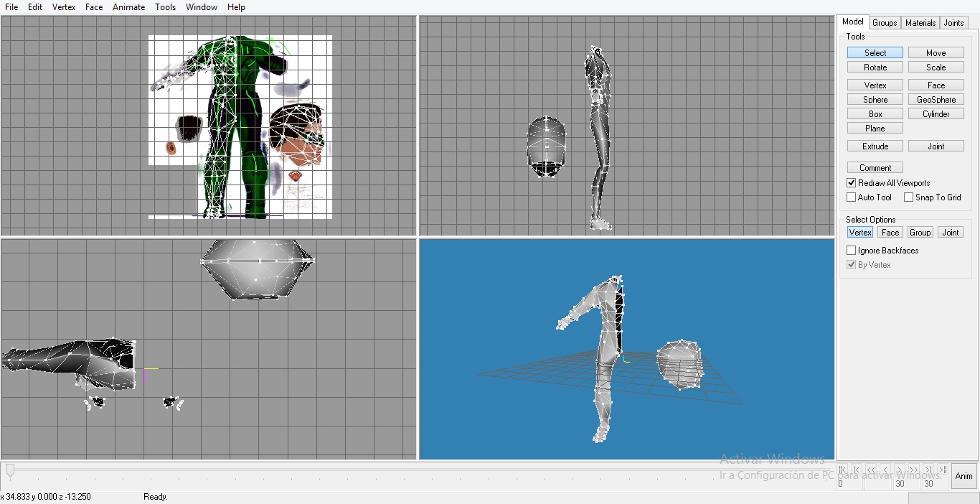Choose Face under Select Options
Viewport: 980px width, 504px height.
890,233
